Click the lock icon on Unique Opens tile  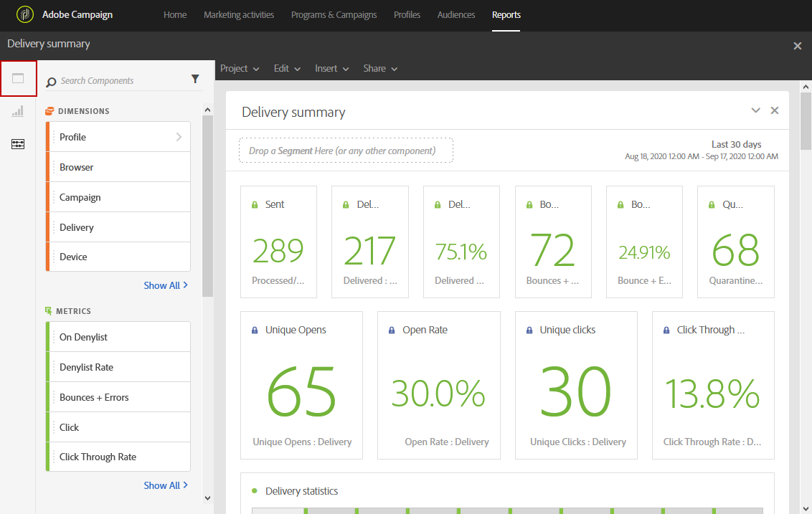[x=255, y=330]
